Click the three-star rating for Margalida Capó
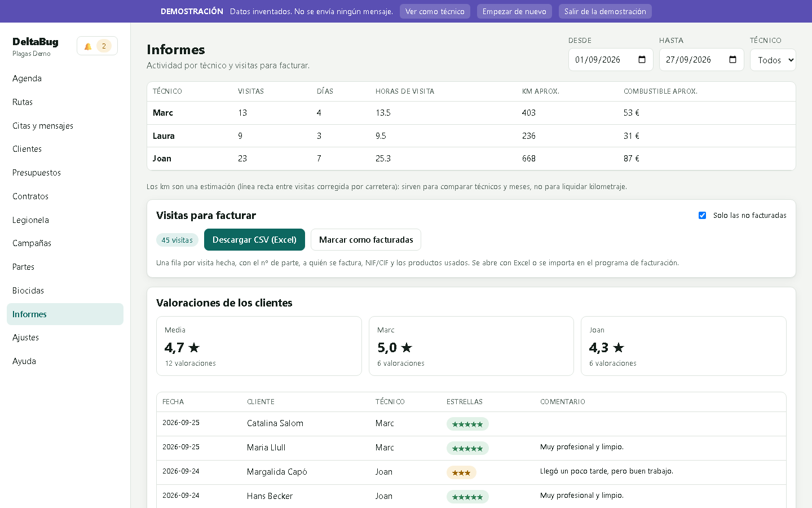Image resolution: width=812 pixels, height=508 pixels. pos(461,472)
